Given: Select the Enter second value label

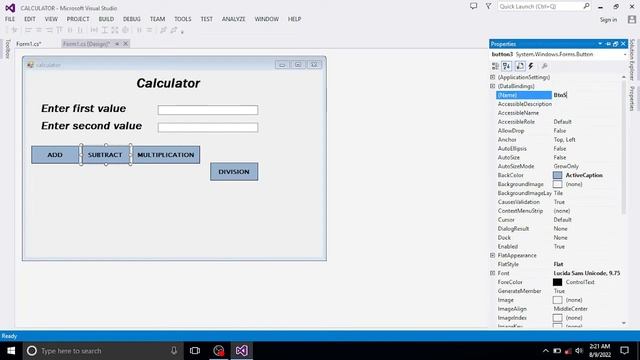Looking at the screenshot, I should (x=91, y=126).
